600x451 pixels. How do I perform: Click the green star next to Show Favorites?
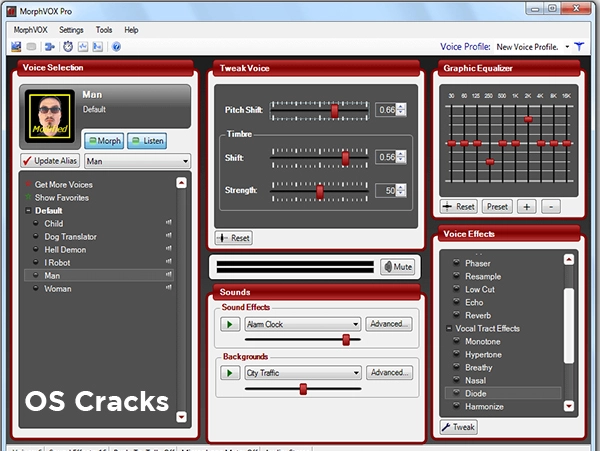click(28, 197)
